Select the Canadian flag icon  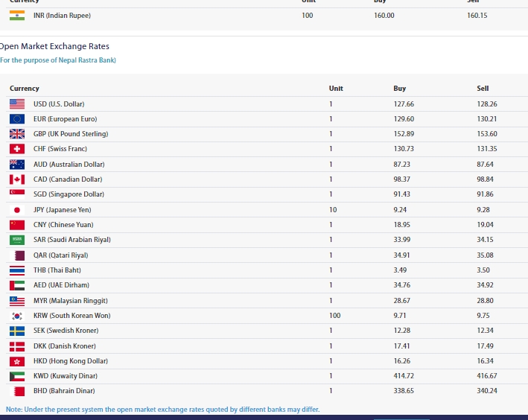click(17, 179)
